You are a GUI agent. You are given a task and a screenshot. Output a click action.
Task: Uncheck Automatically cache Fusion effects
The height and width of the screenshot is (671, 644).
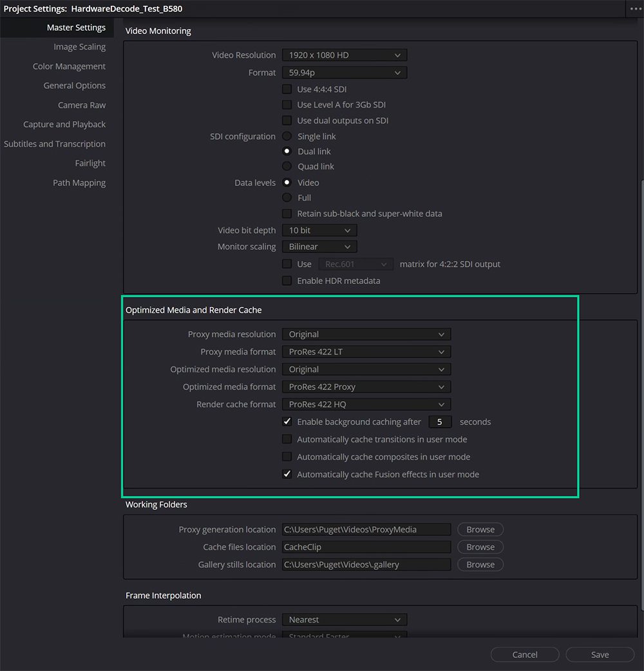coord(287,474)
